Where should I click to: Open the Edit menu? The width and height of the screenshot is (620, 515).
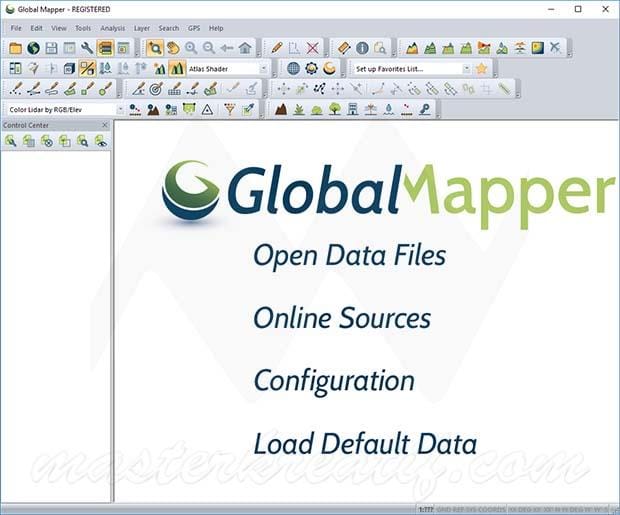[x=36, y=28]
